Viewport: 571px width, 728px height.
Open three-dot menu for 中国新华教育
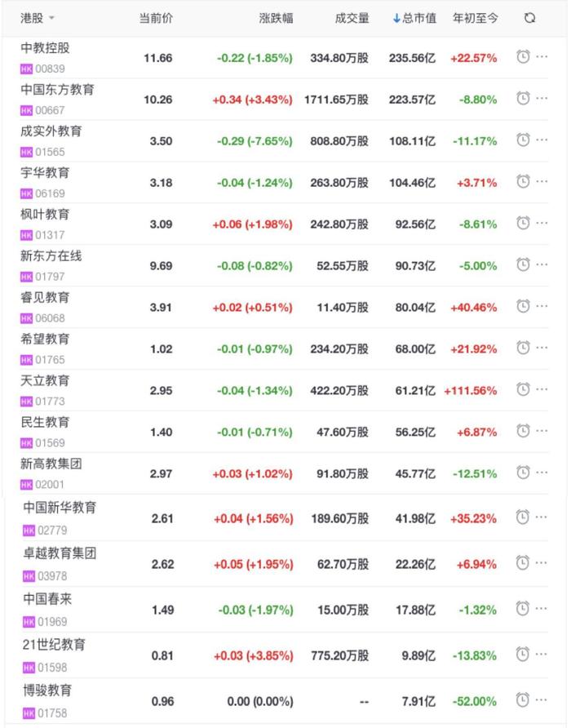coord(542,517)
